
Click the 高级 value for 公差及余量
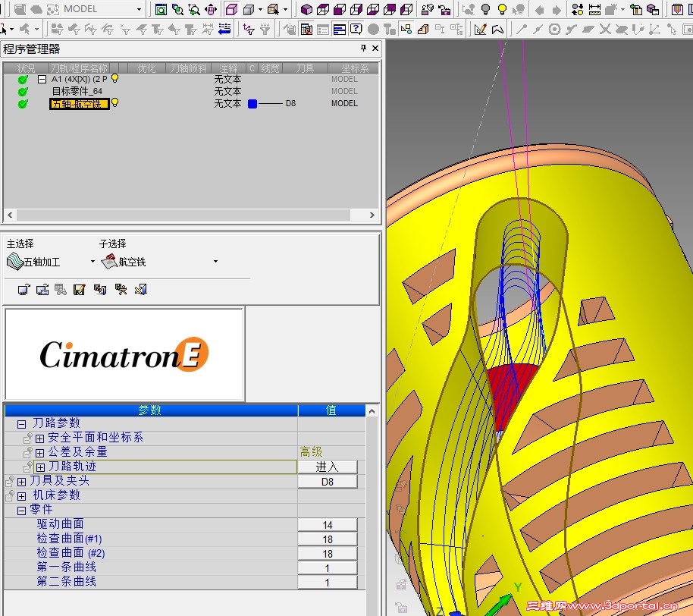point(311,452)
